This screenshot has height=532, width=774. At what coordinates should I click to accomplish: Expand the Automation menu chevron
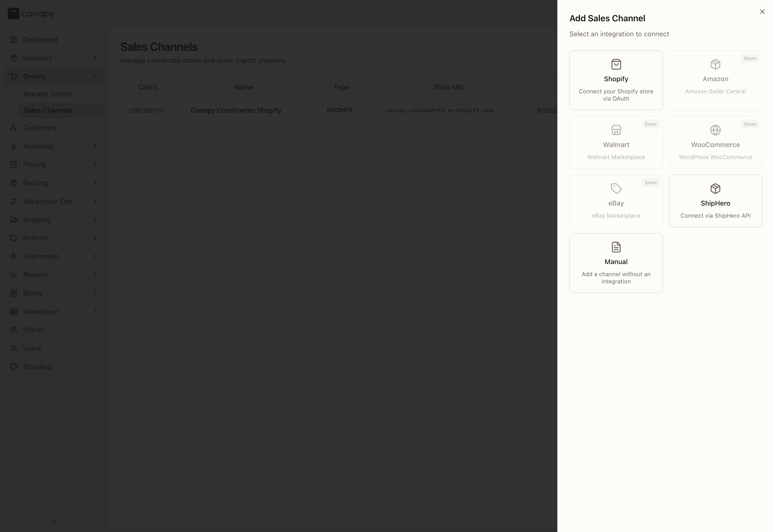[95, 256]
